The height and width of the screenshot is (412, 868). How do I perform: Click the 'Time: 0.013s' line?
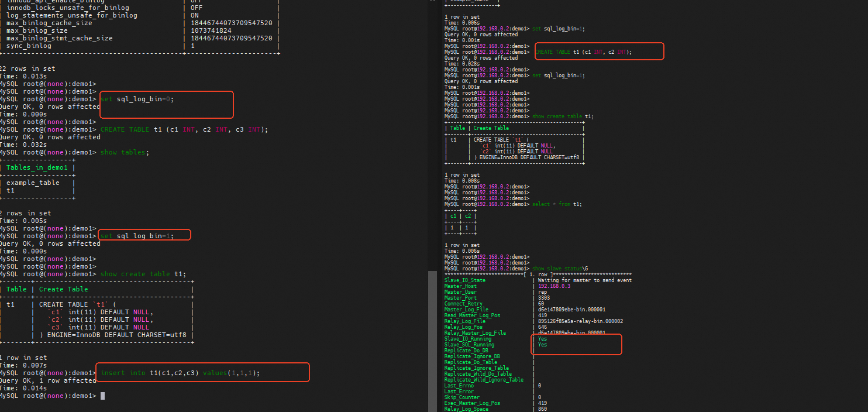tap(23, 76)
